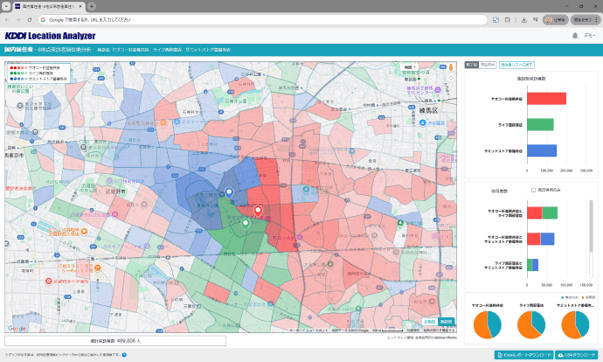Viewport: 603px width, 362px height.
Task: Click the Google logo on the map
Action: click(x=17, y=329)
